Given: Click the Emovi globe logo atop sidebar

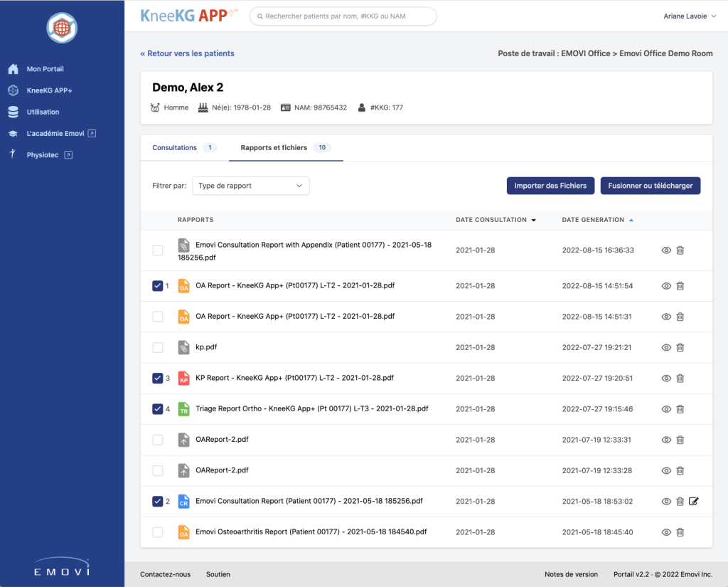Looking at the screenshot, I should [62, 28].
